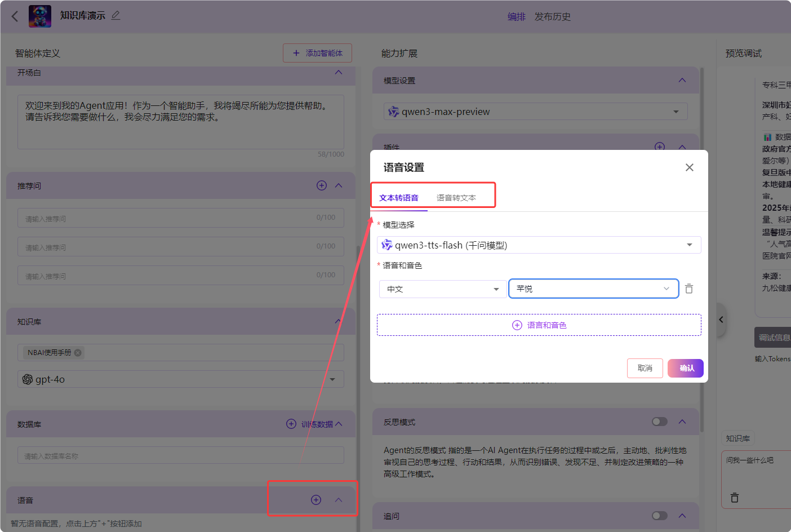Screen dimensions: 791x532
Task: Switch to the 语音转文本 tab
Action: click(456, 198)
